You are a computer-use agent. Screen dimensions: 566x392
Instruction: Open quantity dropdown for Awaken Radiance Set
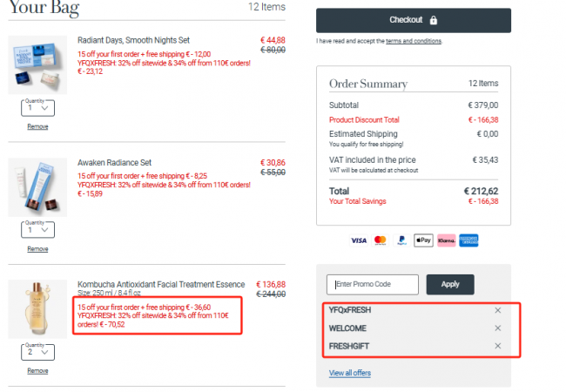pyautogui.click(x=38, y=230)
